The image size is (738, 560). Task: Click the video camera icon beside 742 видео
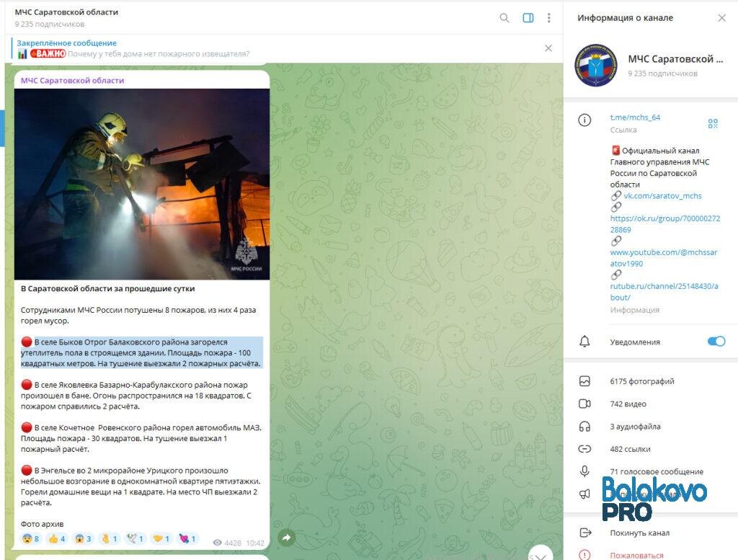click(x=584, y=404)
